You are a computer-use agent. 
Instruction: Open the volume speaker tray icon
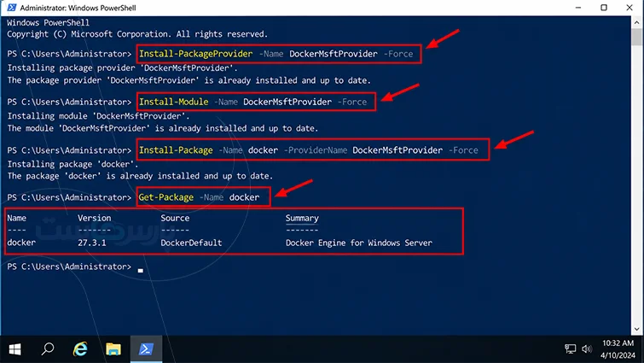587,349
